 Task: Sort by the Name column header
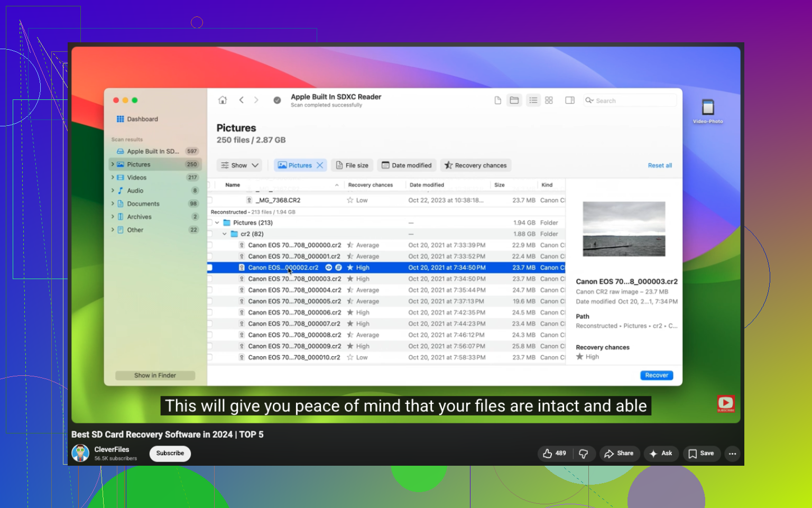(233, 185)
